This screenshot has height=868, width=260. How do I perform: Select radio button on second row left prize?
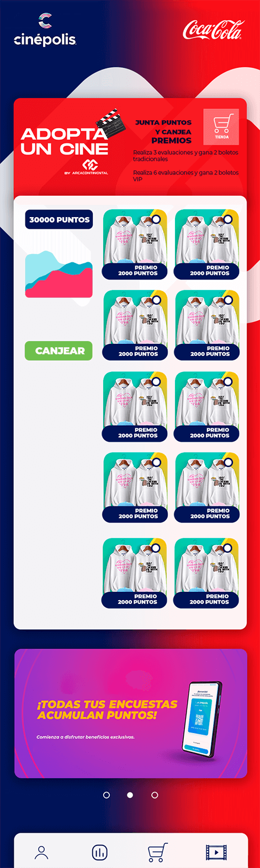tap(156, 300)
